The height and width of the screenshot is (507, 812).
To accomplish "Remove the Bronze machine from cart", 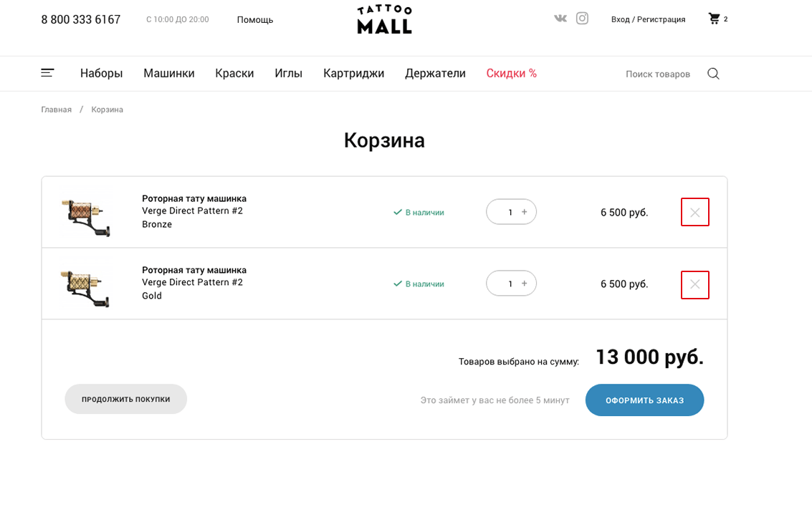I will (x=694, y=213).
